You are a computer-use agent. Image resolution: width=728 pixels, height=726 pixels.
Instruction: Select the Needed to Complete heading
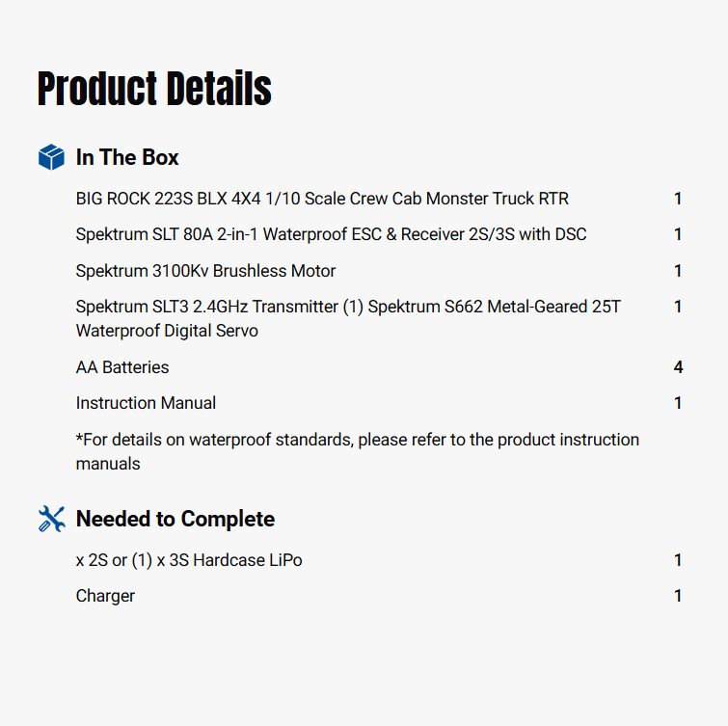click(x=175, y=519)
